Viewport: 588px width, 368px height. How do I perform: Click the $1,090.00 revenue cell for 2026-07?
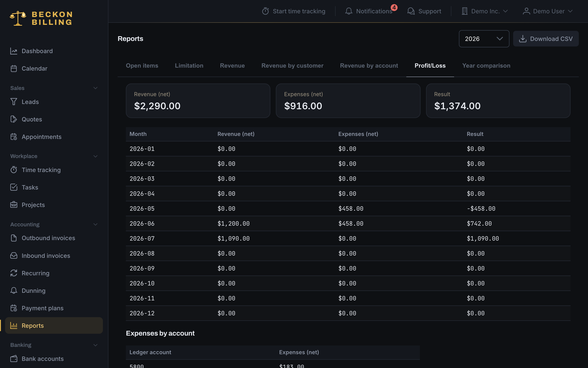coord(233,239)
